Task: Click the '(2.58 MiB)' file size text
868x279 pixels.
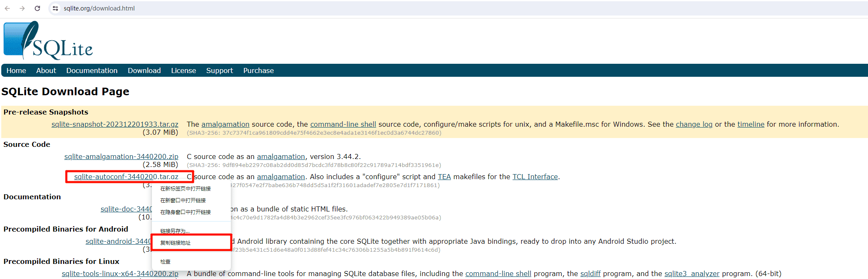Action: [160, 164]
